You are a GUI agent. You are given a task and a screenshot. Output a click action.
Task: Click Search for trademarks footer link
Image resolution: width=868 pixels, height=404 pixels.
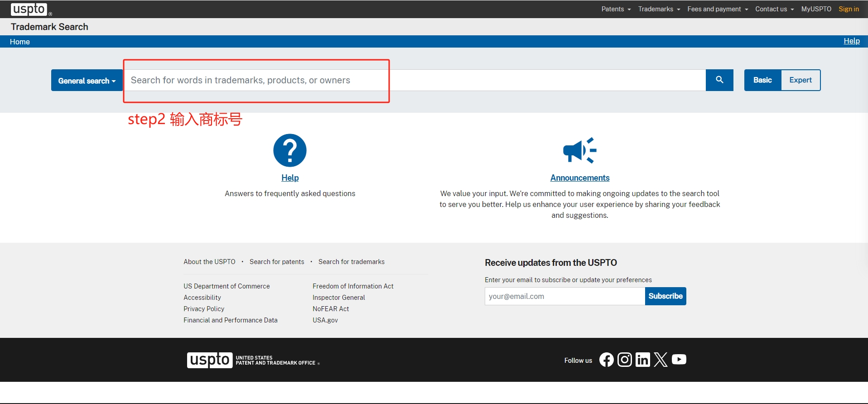click(352, 262)
